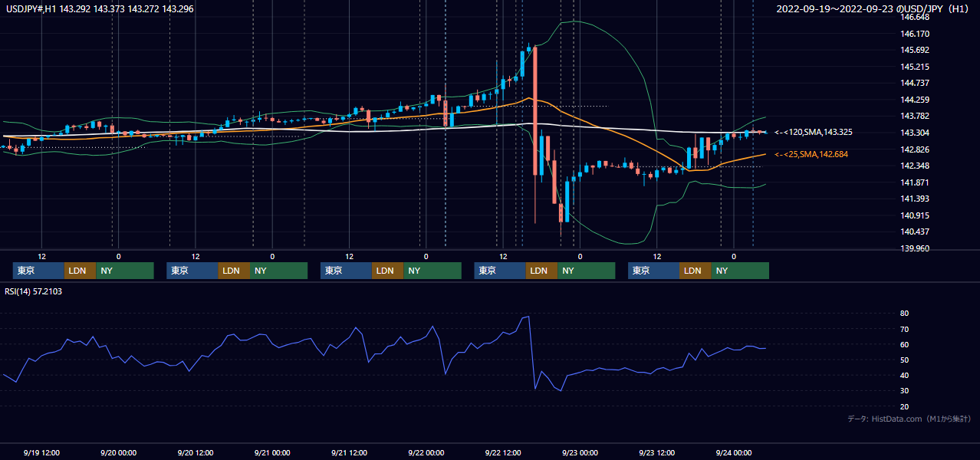Click RSI scale value 80
This screenshot has height=460, width=980.
tap(905, 314)
